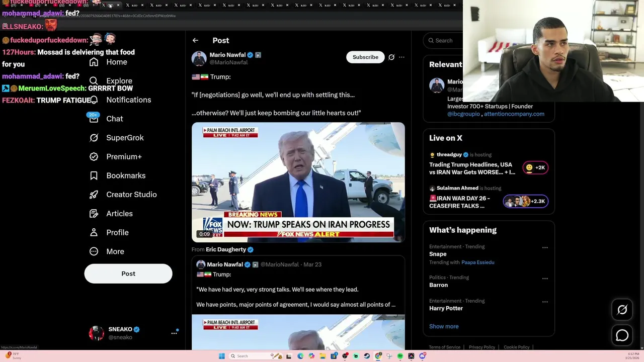Open Discord from the taskbar
644x362 pixels.
422,356
